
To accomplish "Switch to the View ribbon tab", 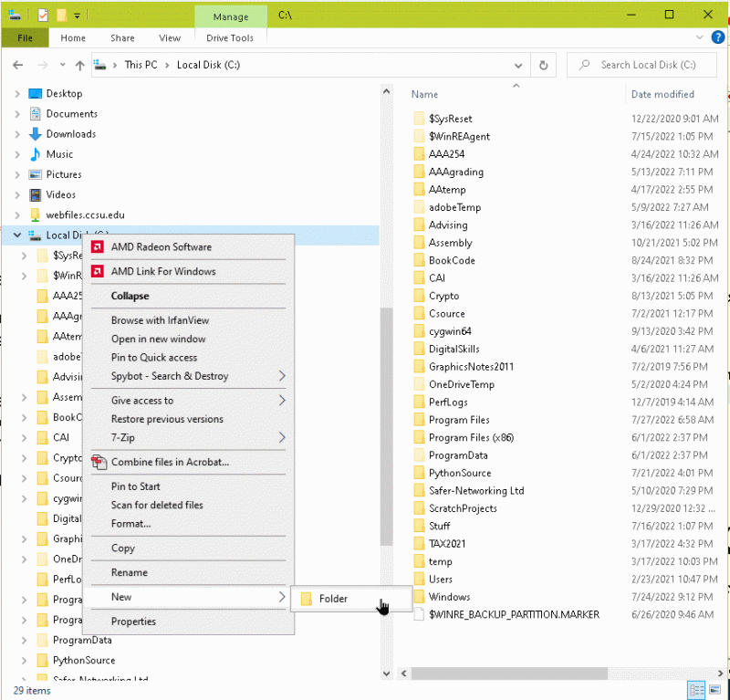I will [x=170, y=37].
